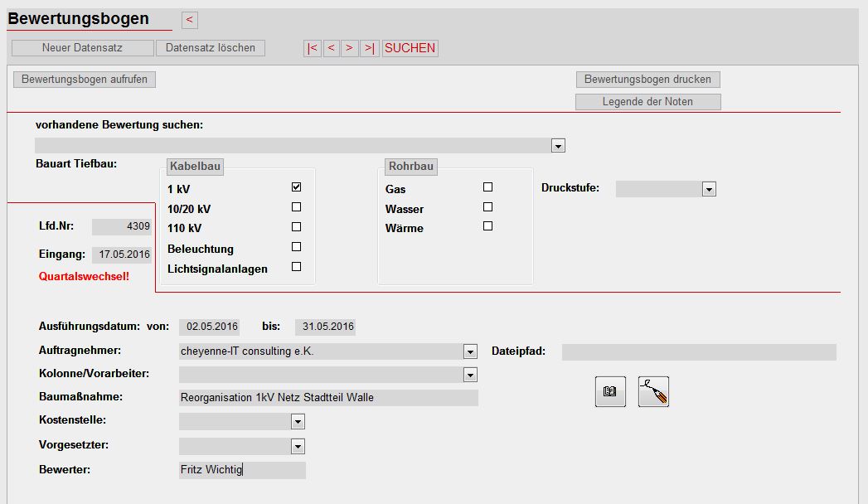Expand the Kostenstelle dropdown
The image size is (868, 504).
(x=298, y=422)
